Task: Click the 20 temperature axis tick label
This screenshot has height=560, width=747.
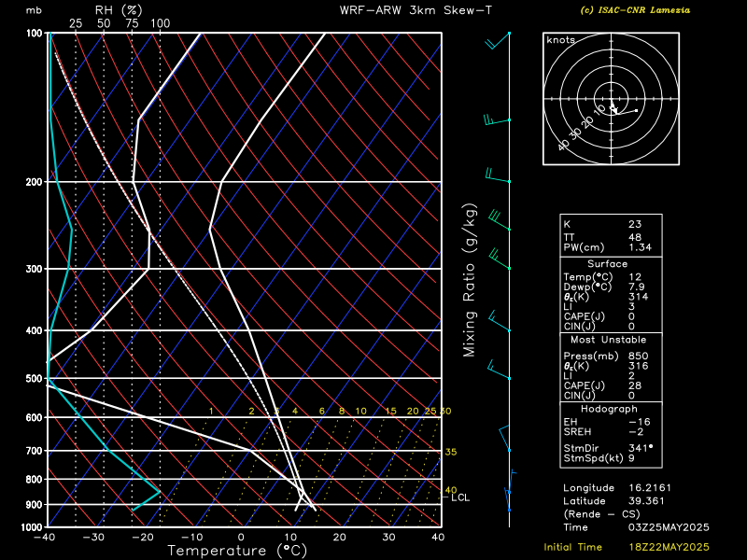Action: 339,538
